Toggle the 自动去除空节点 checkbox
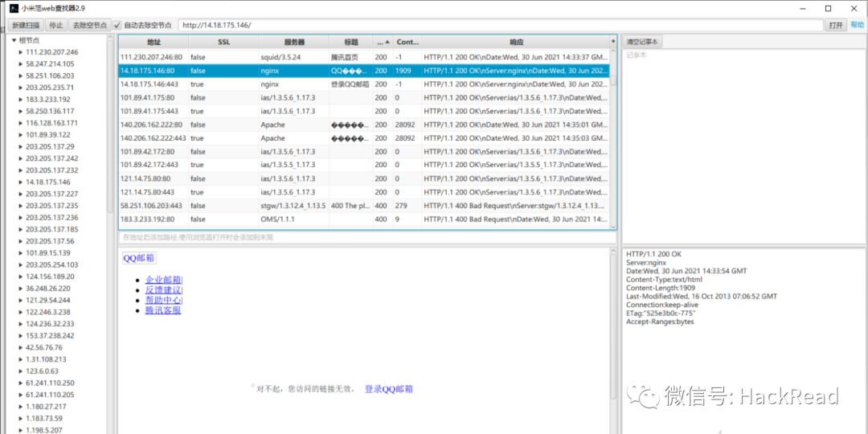The height and width of the screenshot is (434, 868). coord(117,26)
